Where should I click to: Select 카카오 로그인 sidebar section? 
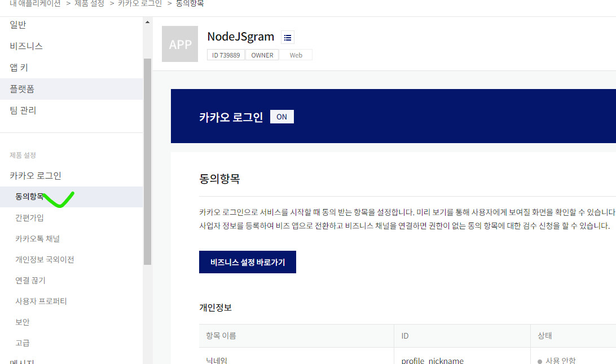[x=36, y=176]
